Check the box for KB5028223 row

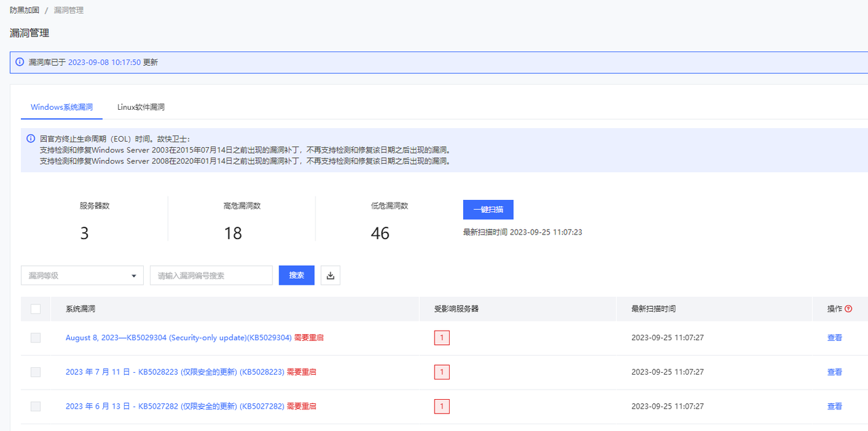point(36,372)
